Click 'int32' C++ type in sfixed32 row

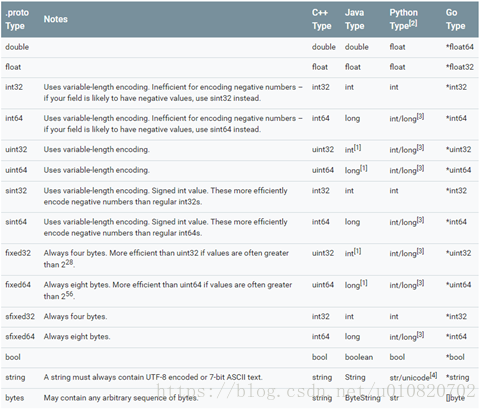click(x=321, y=316)
